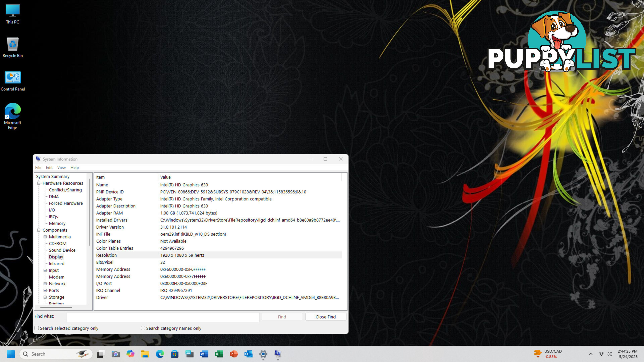The image size is (644, 362).
Task: Expand the Input tree node
Action: pos(45,270)
